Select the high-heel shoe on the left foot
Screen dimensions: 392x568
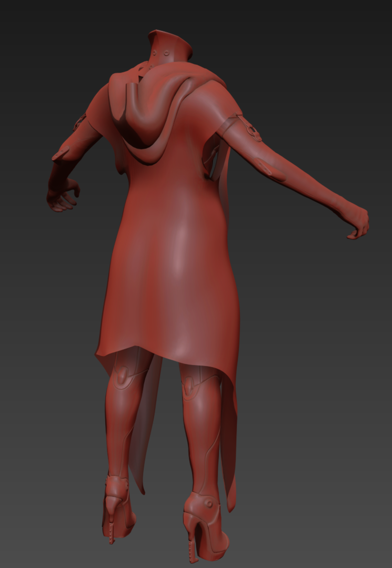(x=118, y=509)
